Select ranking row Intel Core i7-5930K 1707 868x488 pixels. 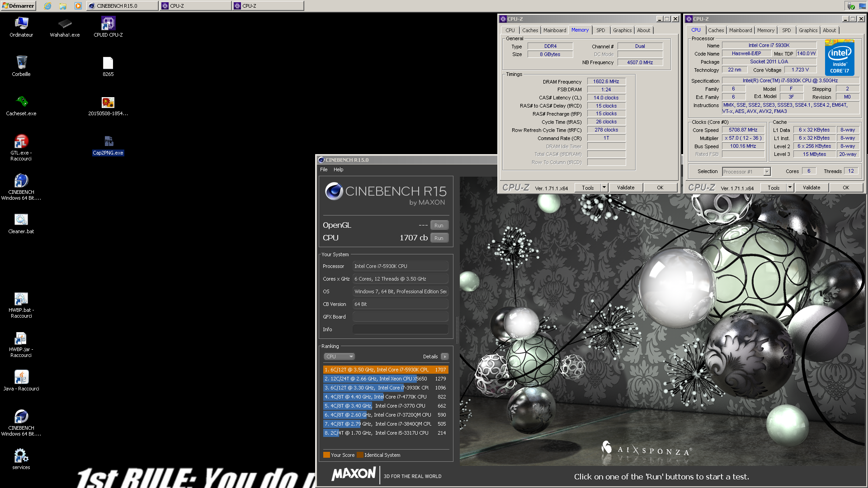(386, 370)
